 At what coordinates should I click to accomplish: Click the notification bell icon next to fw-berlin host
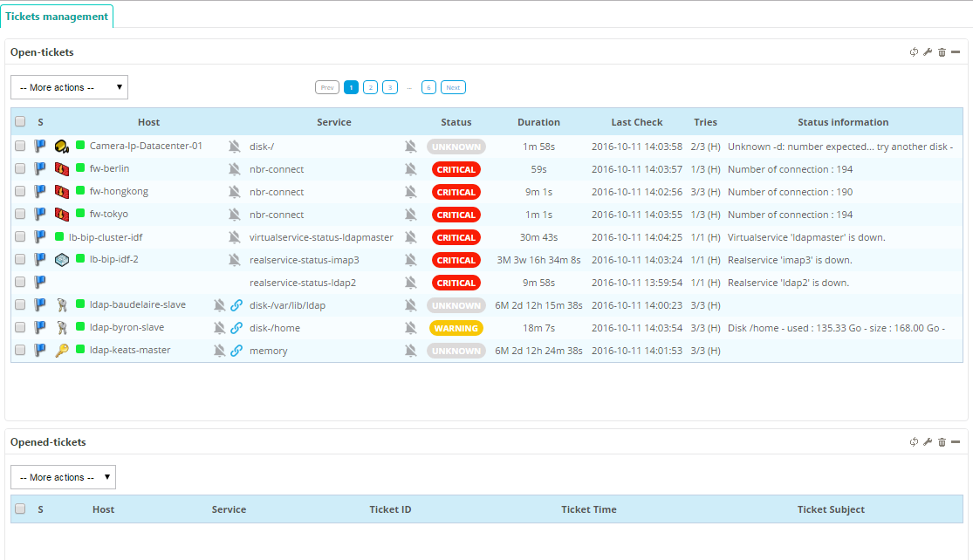click(x=234, y=169)
